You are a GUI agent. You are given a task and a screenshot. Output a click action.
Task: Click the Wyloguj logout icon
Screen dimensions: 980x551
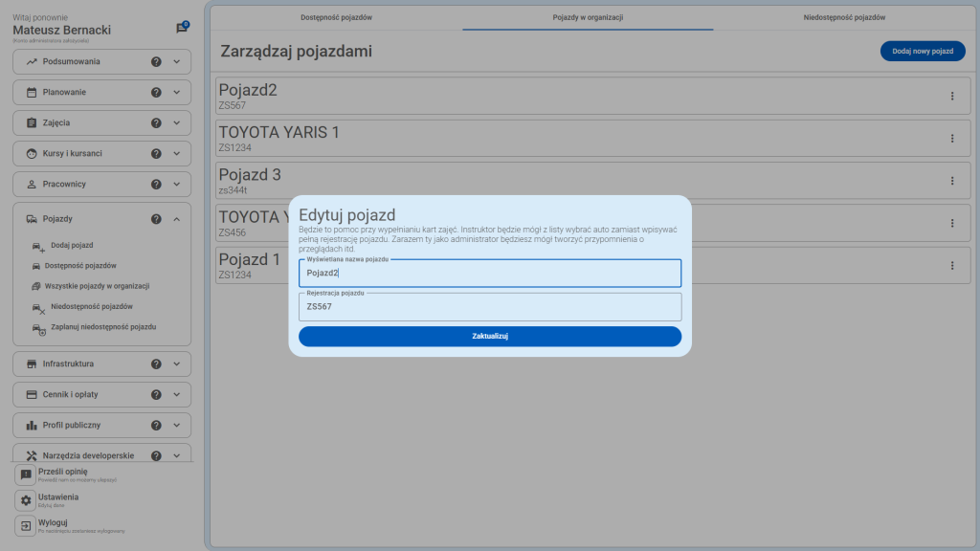tap(26, 526)
